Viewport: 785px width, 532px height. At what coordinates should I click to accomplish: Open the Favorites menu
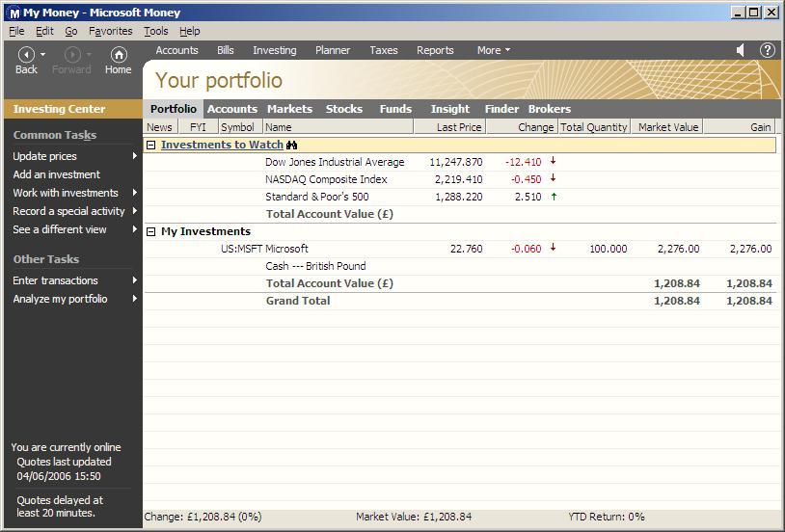(x=111, y=31)
